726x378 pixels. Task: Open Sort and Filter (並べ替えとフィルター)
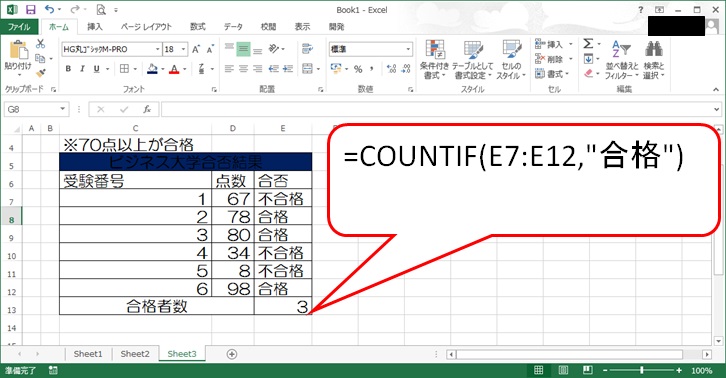(622, 59)
